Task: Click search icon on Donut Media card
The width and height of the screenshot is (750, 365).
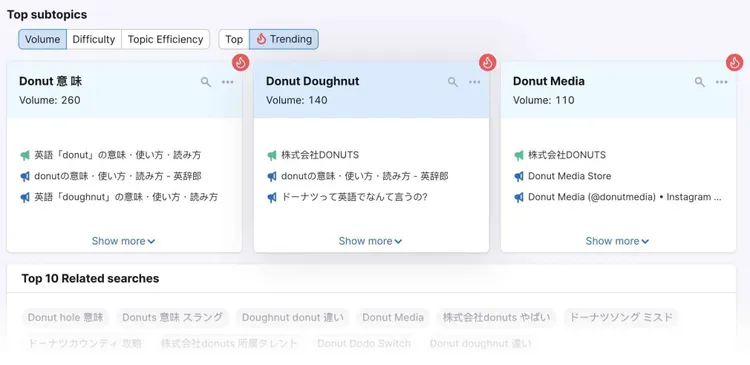Action: pos(699,82)
